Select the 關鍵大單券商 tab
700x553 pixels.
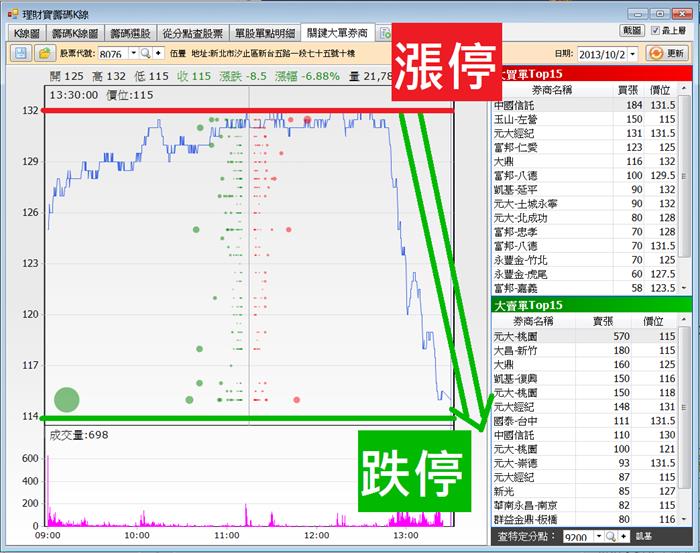pyautogui.click(x=338, y=33)
